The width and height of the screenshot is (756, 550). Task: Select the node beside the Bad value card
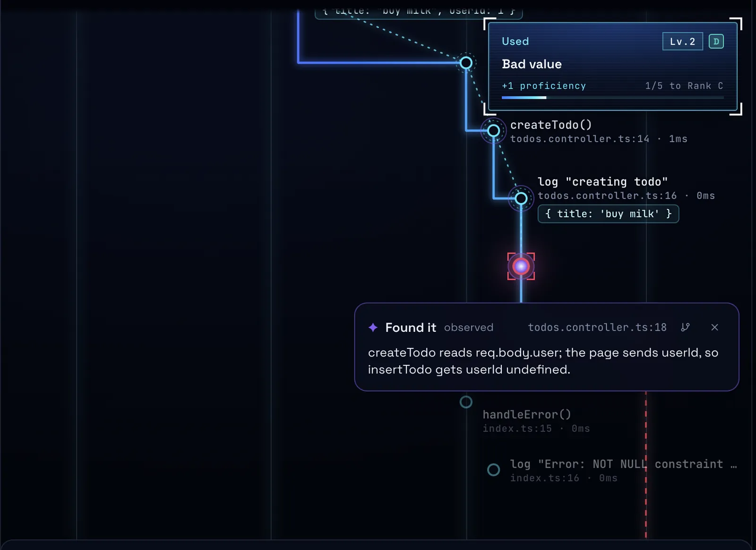tap(466, 63)
